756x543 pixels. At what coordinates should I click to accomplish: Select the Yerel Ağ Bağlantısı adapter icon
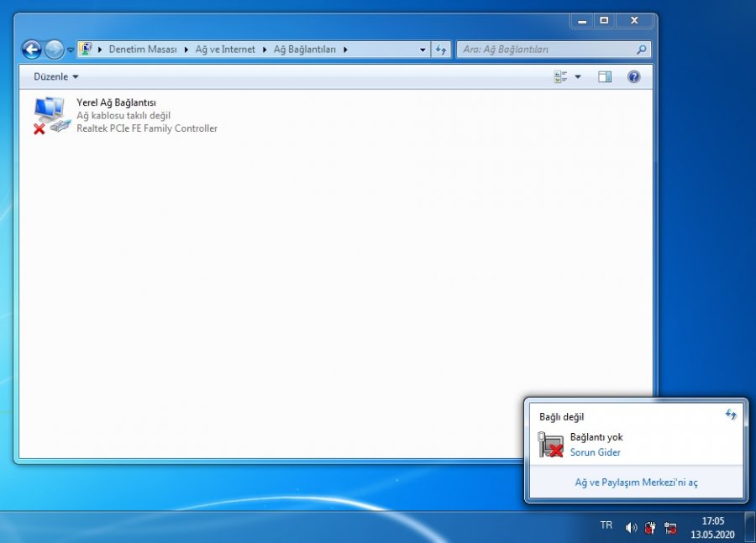tap(50, 116)
